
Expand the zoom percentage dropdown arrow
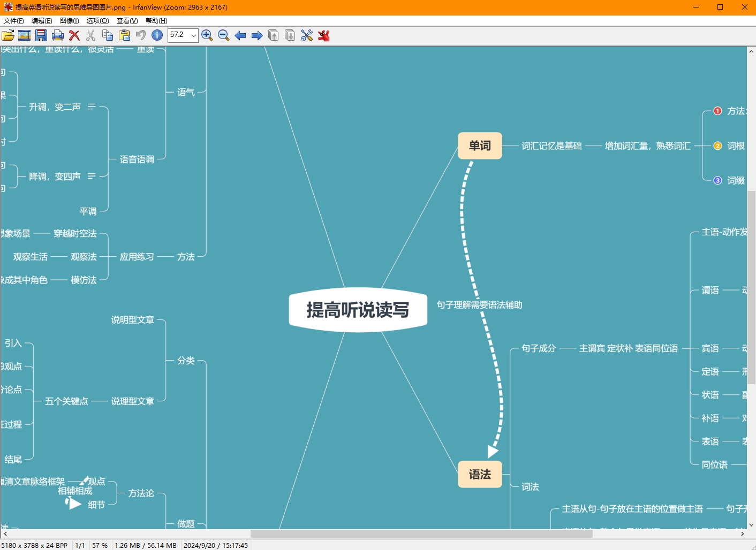(x=194, y=36)
